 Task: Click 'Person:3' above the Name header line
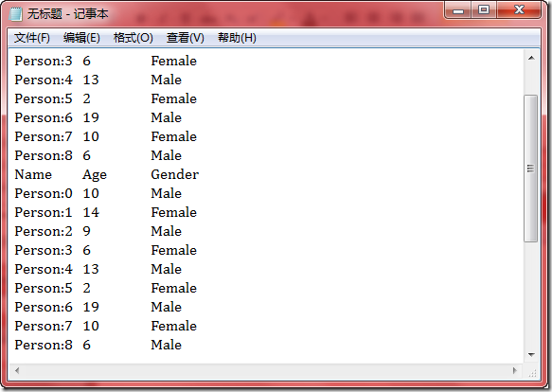pos(44,61)
